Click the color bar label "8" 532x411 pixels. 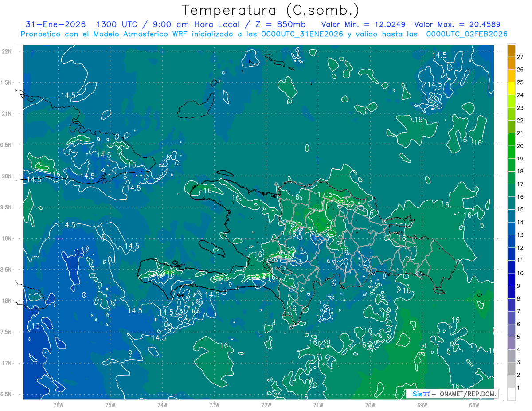click(519, 298)
